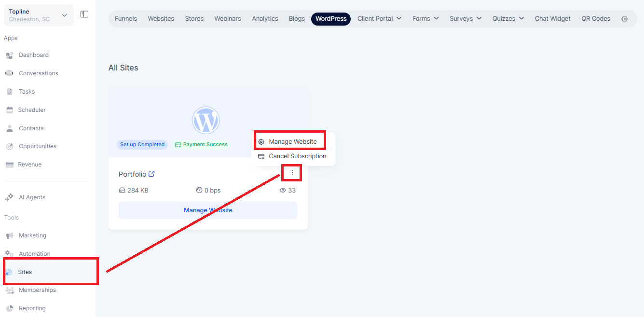Open Tasks checklist icon in sidebar
Image resolution: width=644 pixels, height=317 pixels.
click(x=10, y=92)
